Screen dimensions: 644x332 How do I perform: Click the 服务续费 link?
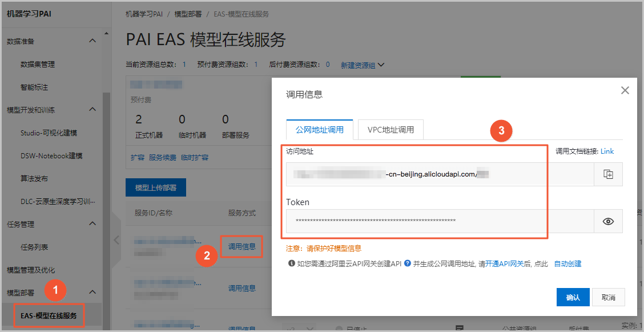pos(163,157)
